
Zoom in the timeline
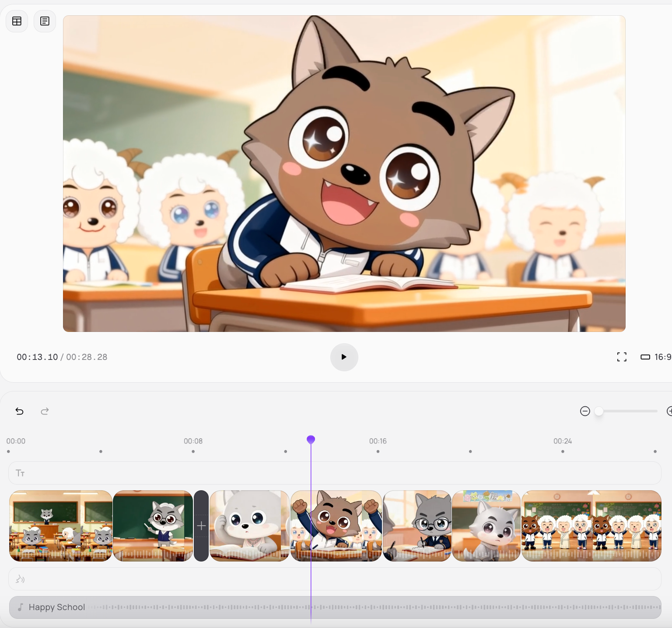coord(669,411)
